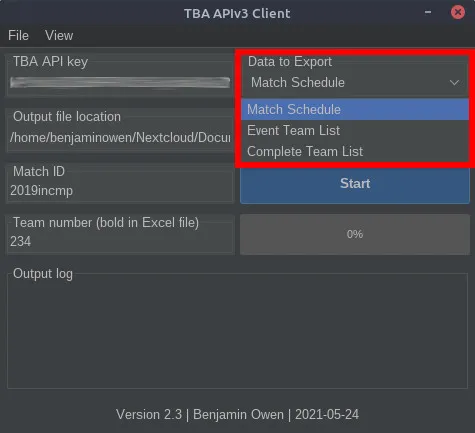Collapse the dropdown using its chevron arrow
This screenshot has height=433, width=475.
click(454, 82)
